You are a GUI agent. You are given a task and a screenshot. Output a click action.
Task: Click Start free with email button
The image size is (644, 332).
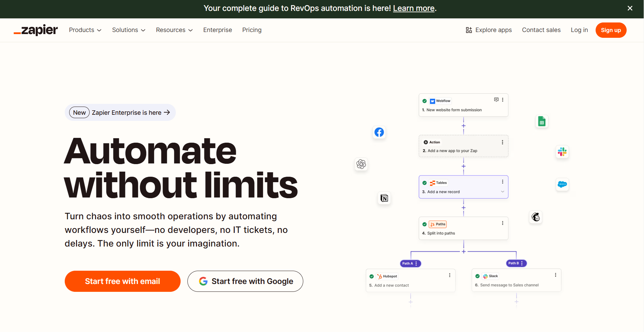[x=123, y=281]
